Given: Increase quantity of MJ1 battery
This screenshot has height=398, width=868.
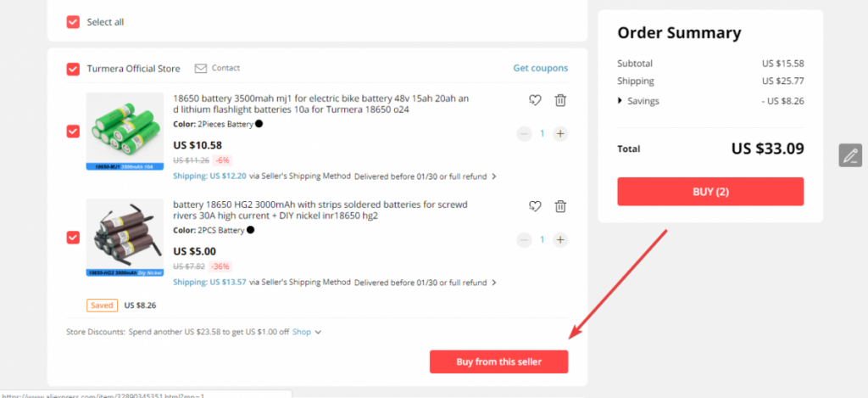Looking at the screenshot, I should pyautogui.click(x=560, y=133).
